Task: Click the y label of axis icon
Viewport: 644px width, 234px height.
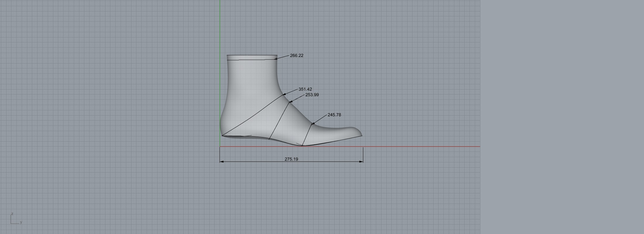Action: (x=21, y=222)
